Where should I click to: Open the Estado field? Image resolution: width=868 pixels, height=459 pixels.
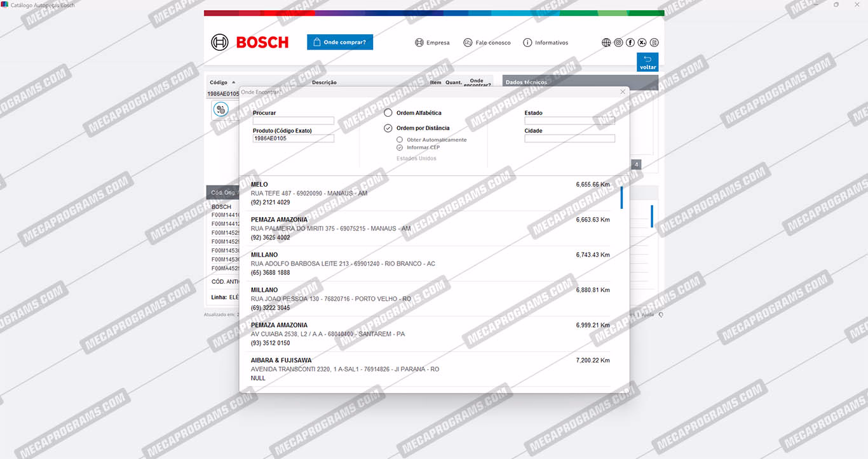(569, 121)
